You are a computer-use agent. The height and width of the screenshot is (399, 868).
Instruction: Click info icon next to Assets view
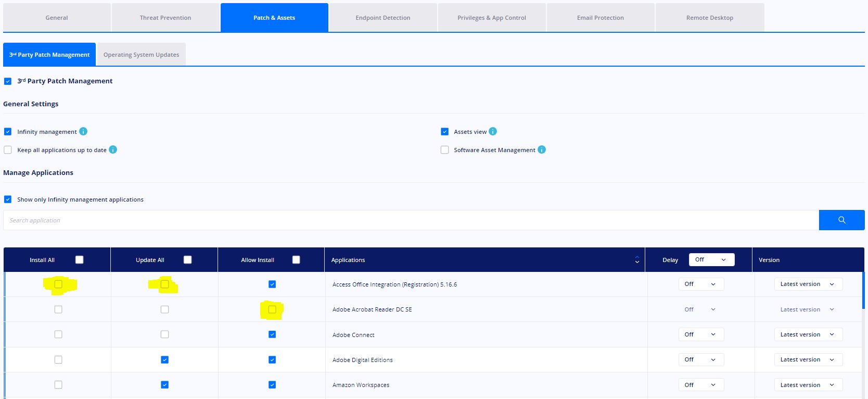click(493, 131)
